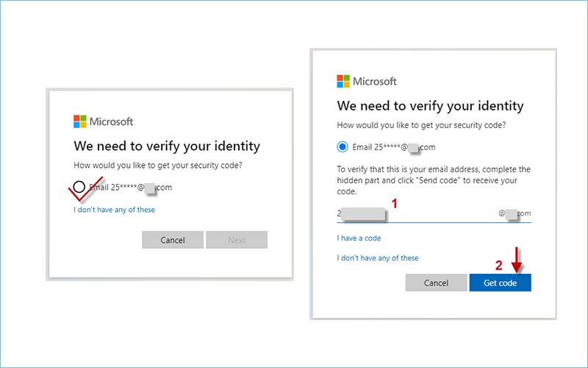Click the "Email 25*****@" label in left dialog
This screenshot has height=368, width=588.
point(131,188)
